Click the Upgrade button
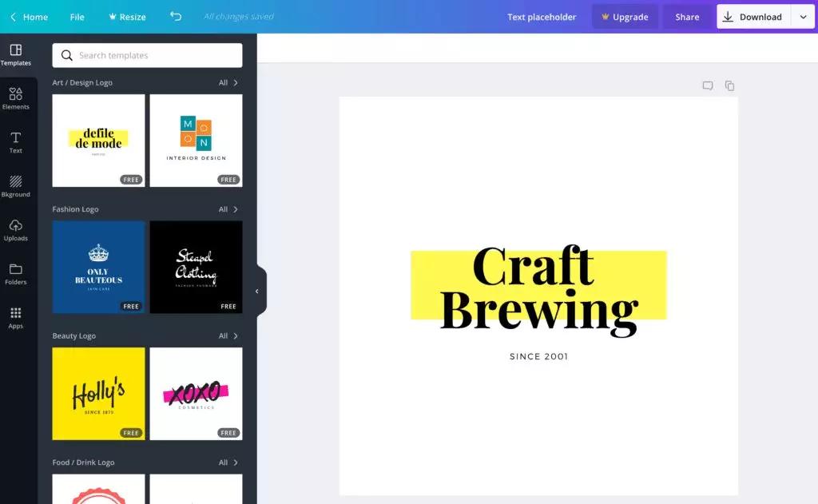The width and height of the screenshot is (818, 504). point(625,17)
